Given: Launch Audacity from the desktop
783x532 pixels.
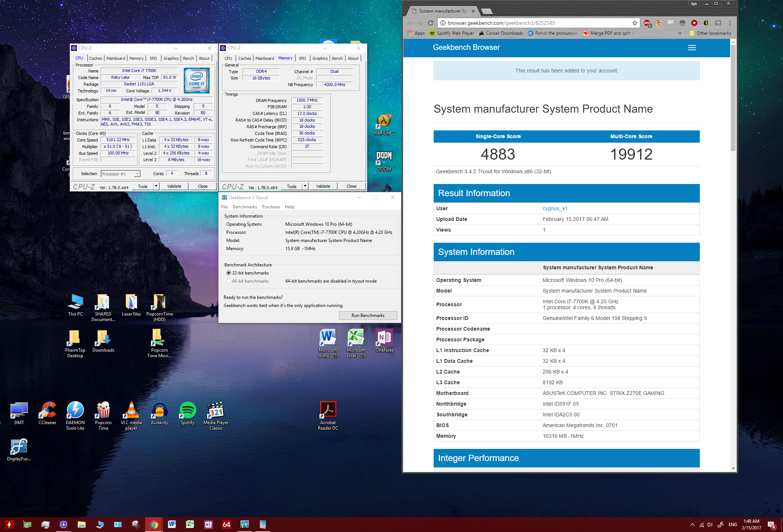Looking at the screenshot, I should point(159,413).
